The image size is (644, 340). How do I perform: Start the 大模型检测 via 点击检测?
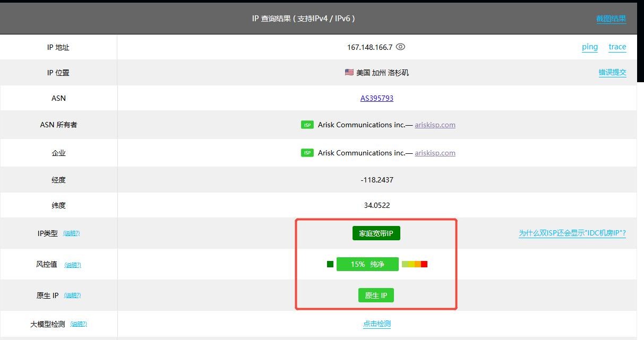[376, 324]
